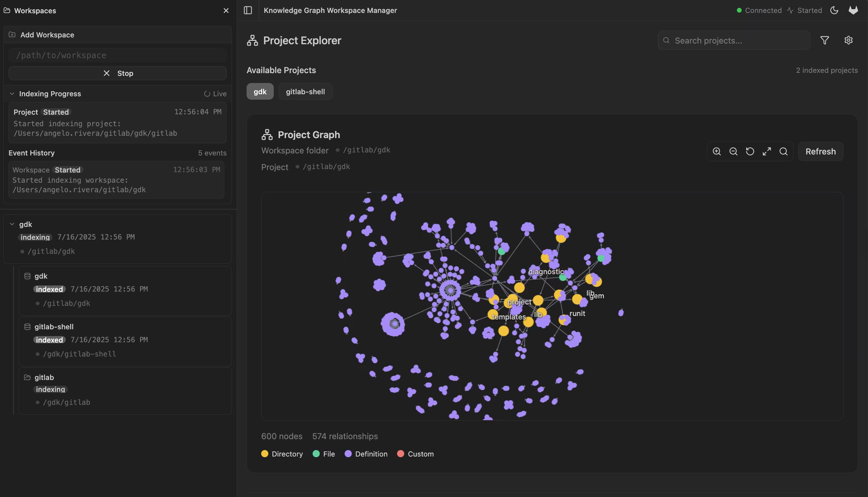The image size is (868, 497).
Task: Zoom into the Project Graph
Action: coord(717,151)
